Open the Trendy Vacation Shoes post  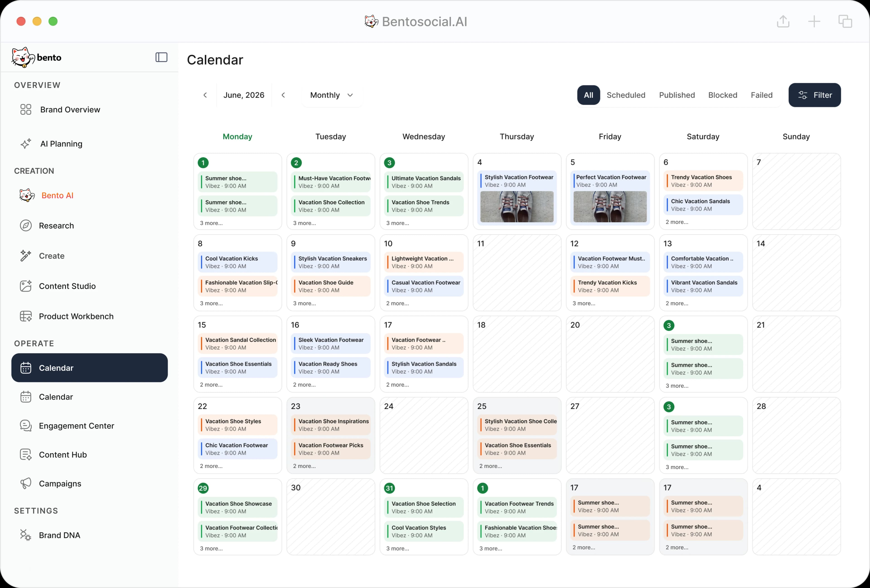click(703, 181)
